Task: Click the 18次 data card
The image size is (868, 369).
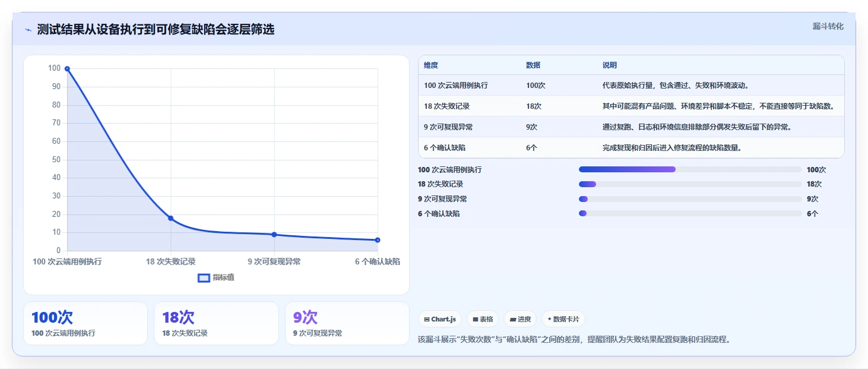Action: (216, 323)
